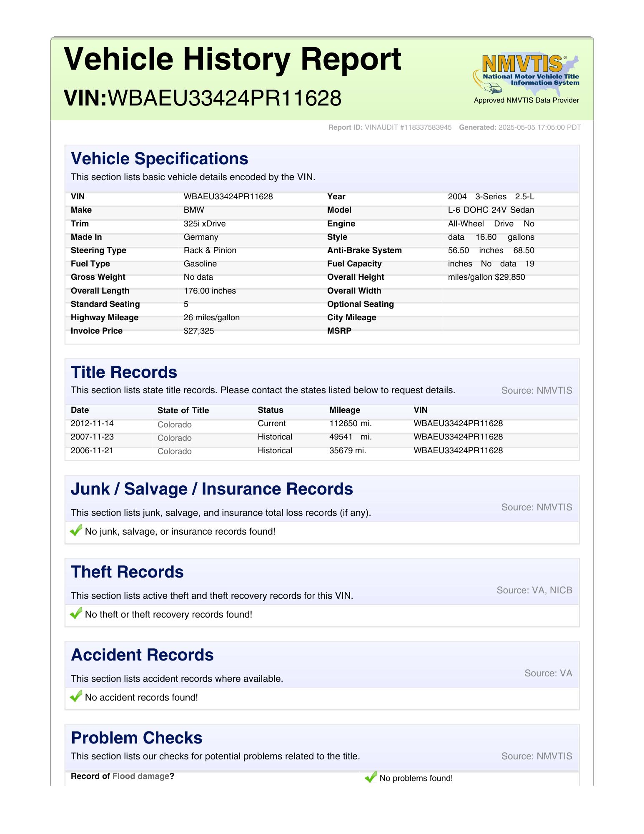Click the L-6 DOHC 24V Sedan value
Image resolution: width=644 pixels, height=834 pixels.
point(491,210)
